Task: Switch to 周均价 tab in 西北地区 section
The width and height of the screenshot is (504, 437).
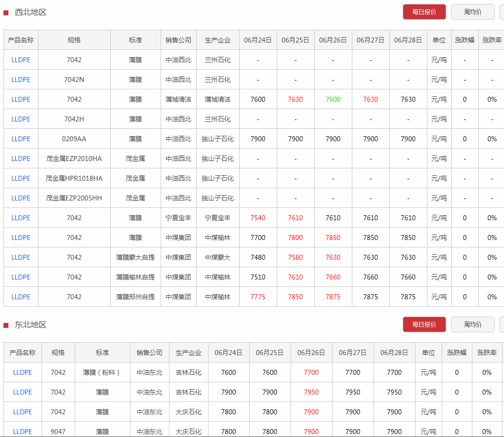Action: pos(472,12)
